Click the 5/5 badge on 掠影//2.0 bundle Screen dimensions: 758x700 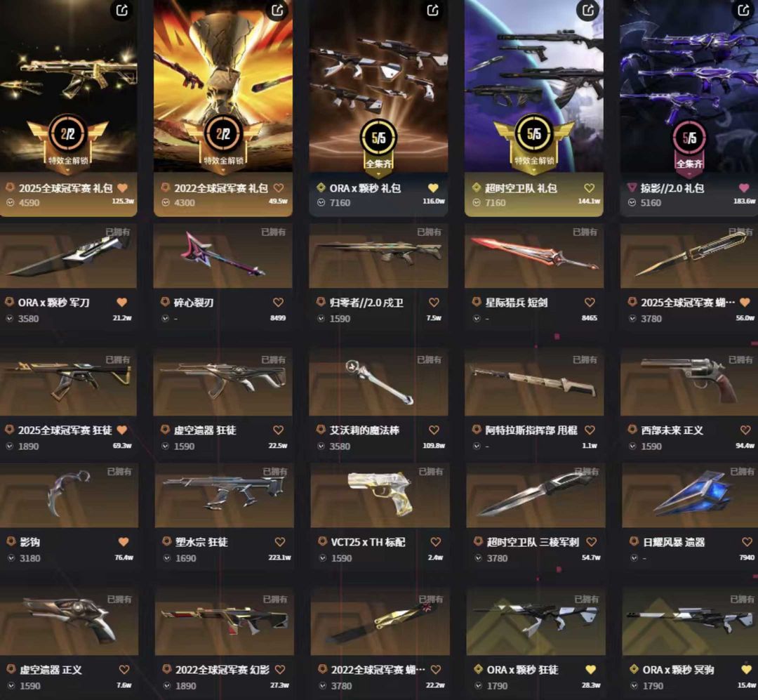[689, 138]
